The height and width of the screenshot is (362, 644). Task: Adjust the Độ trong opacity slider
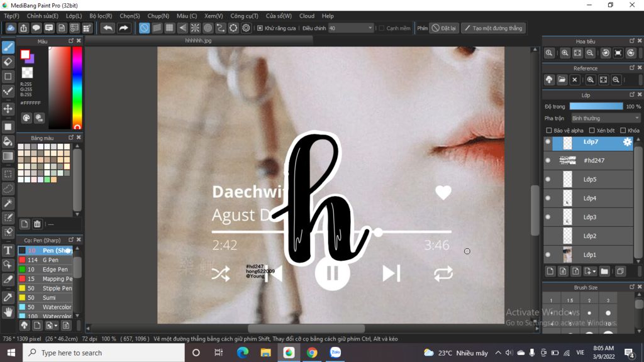click(596, 106)
